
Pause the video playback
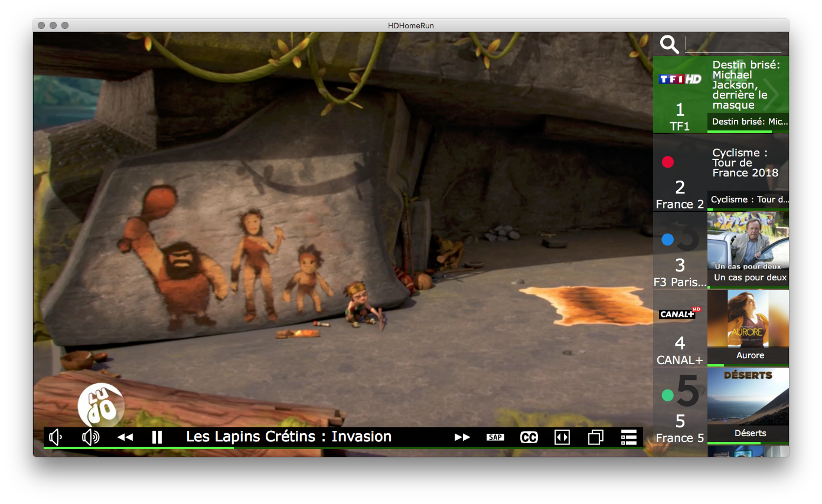pos(157,437)
